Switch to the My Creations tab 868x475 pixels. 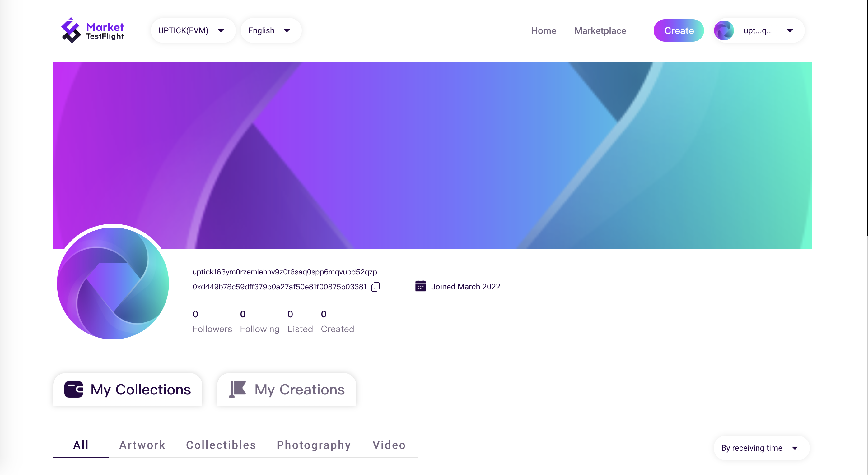287,390
